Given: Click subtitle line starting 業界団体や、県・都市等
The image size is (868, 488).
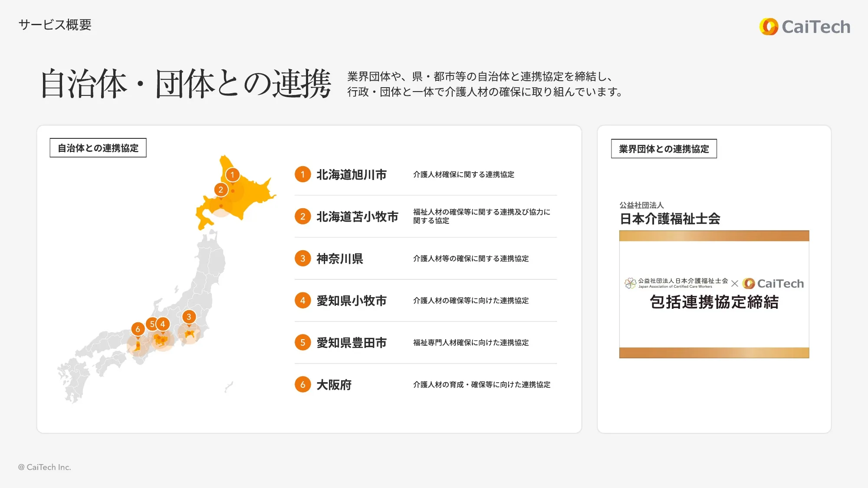Looking at the screenshot, I should point(480,77).
